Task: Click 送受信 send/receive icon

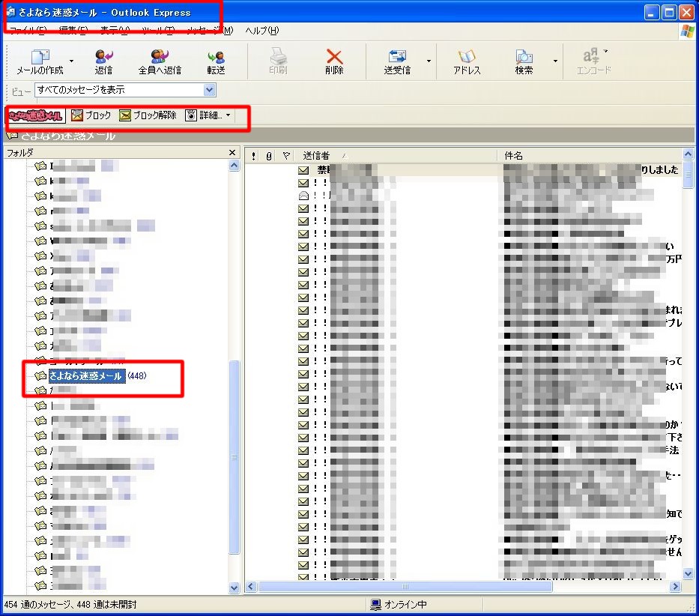Action: point(397,61)
